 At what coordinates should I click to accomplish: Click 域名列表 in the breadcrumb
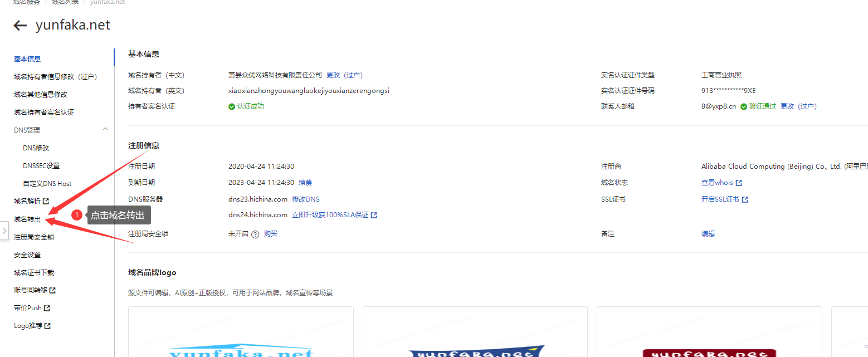coord(65,2)
